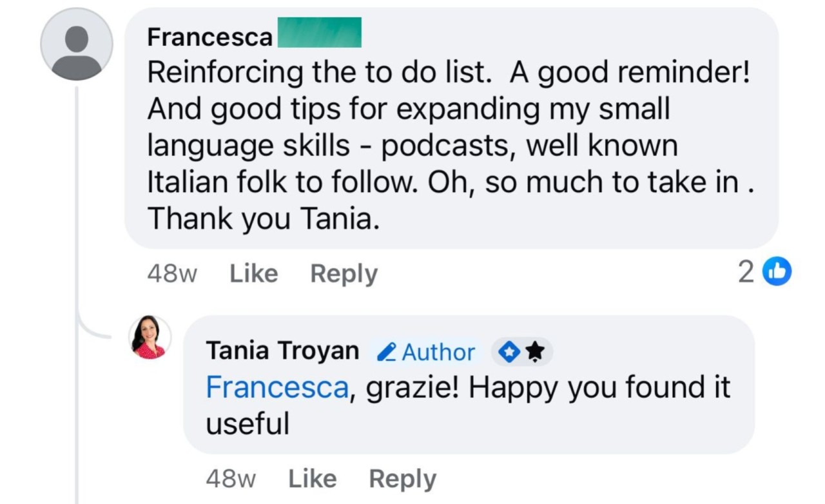This screenshot has height=504, width=825.
Task: Open Francesca's profile via her name
Action: 209,37
